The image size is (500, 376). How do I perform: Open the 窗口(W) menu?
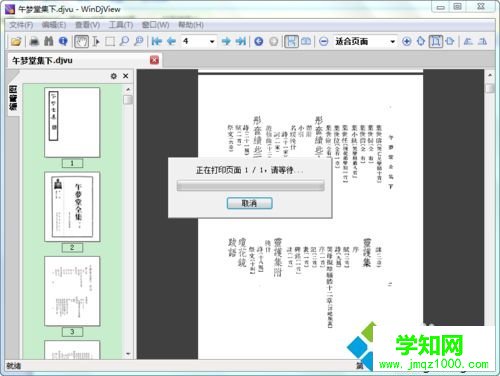pyautogui.click(x=155, y=25)
